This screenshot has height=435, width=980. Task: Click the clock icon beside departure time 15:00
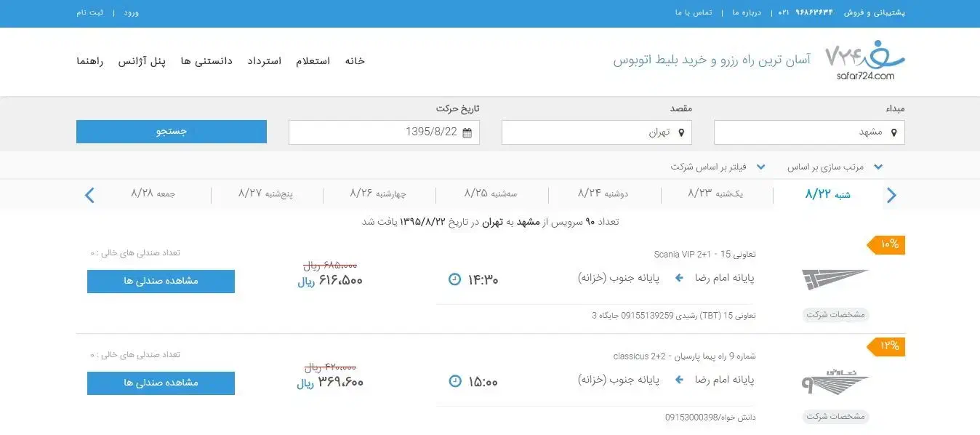[x=454, y=380]
